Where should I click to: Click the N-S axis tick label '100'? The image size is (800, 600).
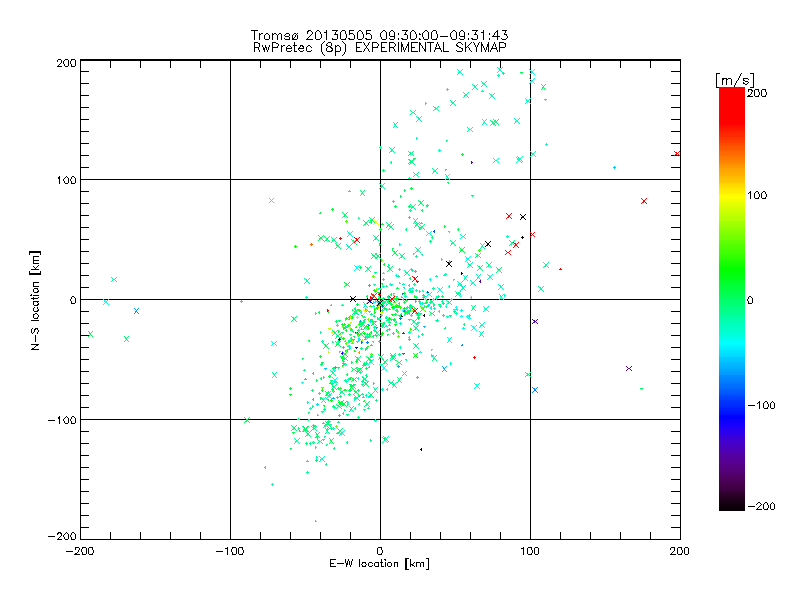(66, 180)
